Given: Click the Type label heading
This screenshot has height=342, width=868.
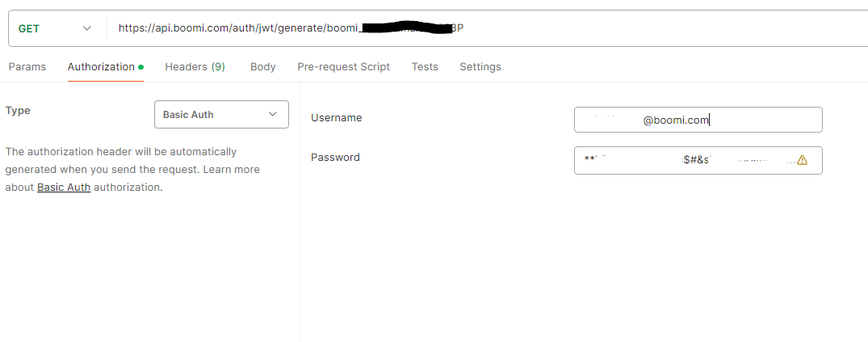Looking at the screenshot, I should coord(18,111).
